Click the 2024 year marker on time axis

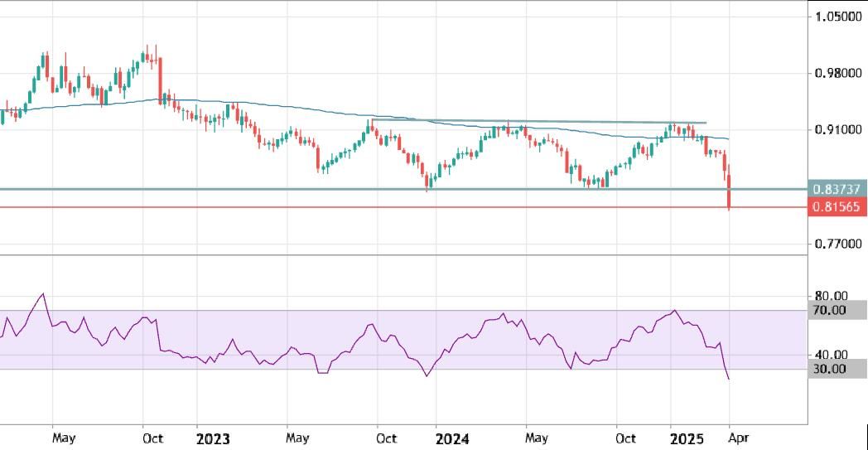pyautogui.click(x=451, y=437)
